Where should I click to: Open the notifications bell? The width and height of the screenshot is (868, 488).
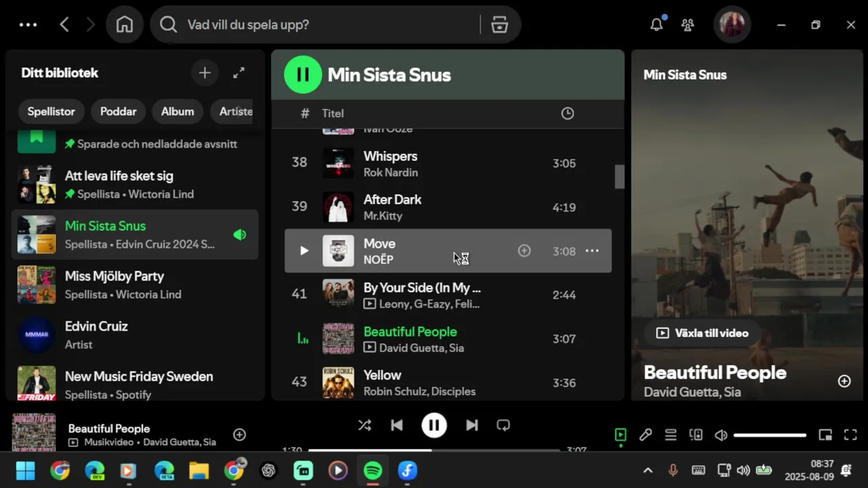pos(656,24)
